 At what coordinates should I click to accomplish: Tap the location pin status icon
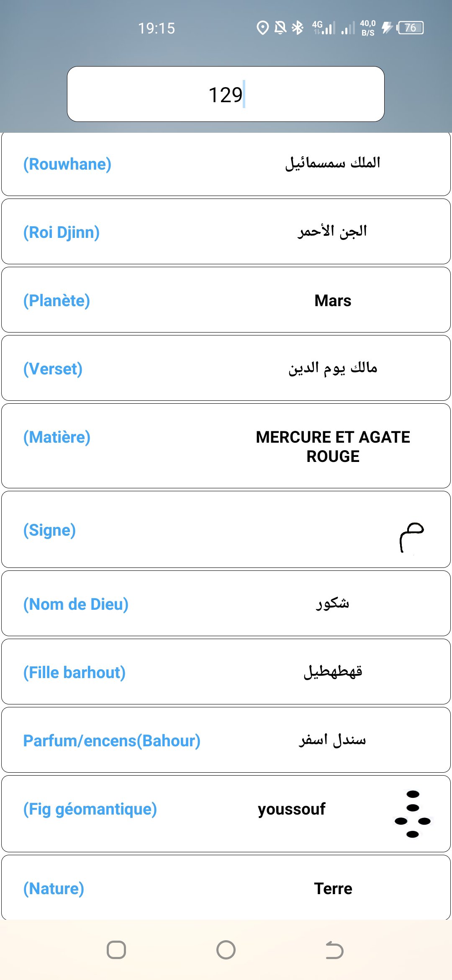(x=262, y=28)
